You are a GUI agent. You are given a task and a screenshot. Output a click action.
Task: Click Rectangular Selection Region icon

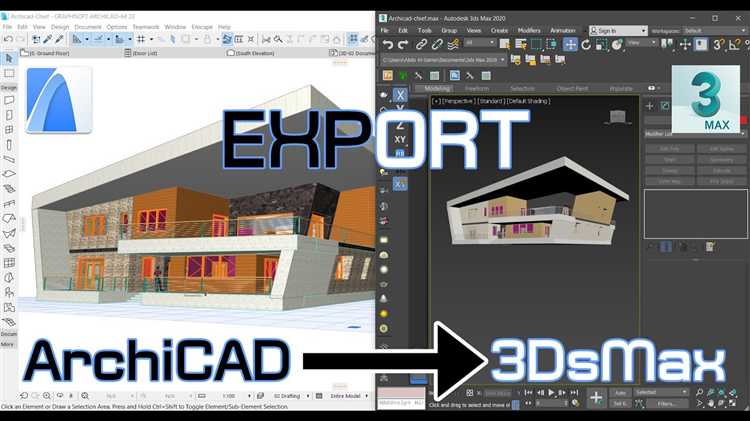(x=536, y=44)
